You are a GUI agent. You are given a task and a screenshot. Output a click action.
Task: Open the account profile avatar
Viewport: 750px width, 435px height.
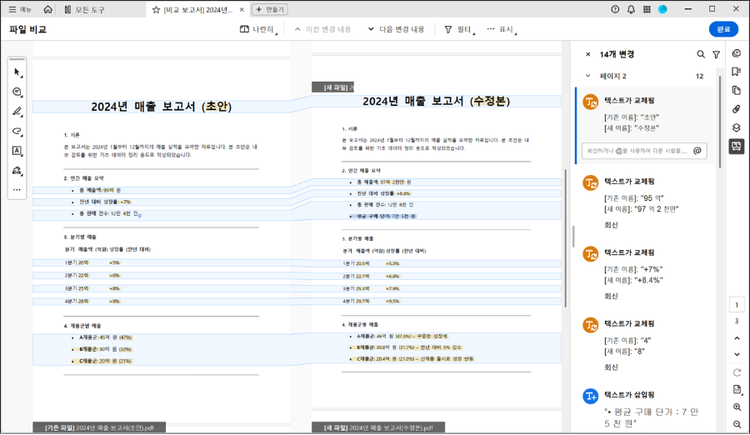[662, 10]
